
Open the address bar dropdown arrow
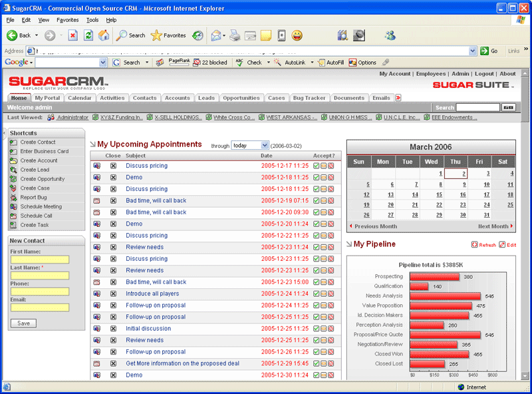click(473, 51)
